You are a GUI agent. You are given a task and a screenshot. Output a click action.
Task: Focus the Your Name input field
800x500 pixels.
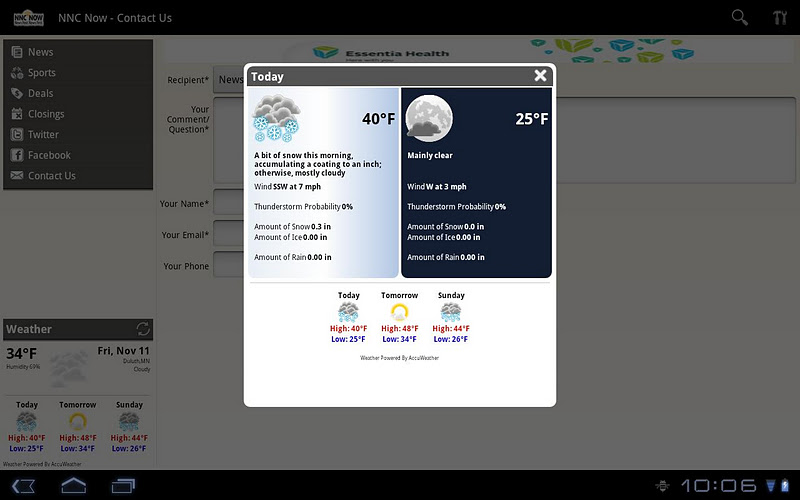(229, 202)
